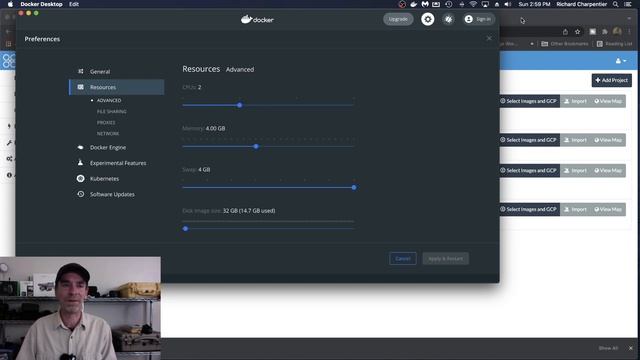Click the Swap slider handle
The image size is (640, 360).
(x=354, y=188)
